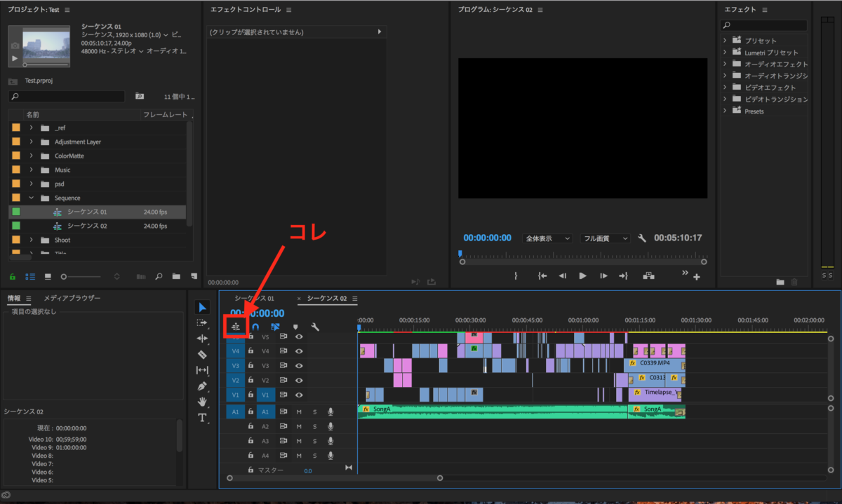Toggle Linked Selection in timeline header

click(x=275, y=327)
